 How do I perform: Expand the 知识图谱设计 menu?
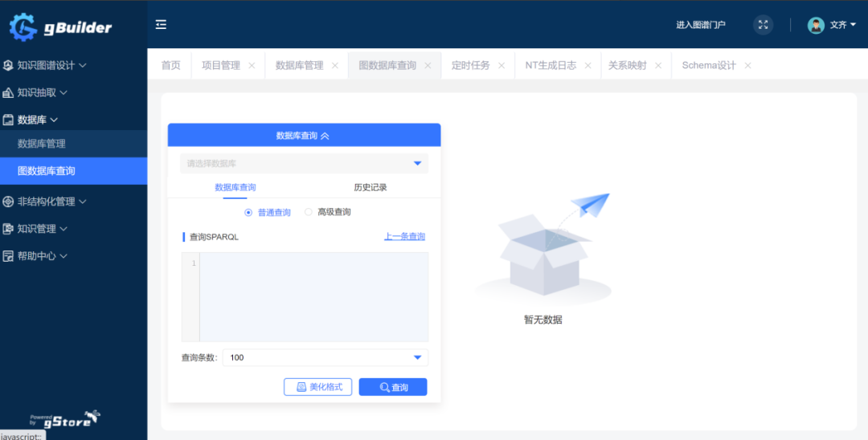click(83, 65)
